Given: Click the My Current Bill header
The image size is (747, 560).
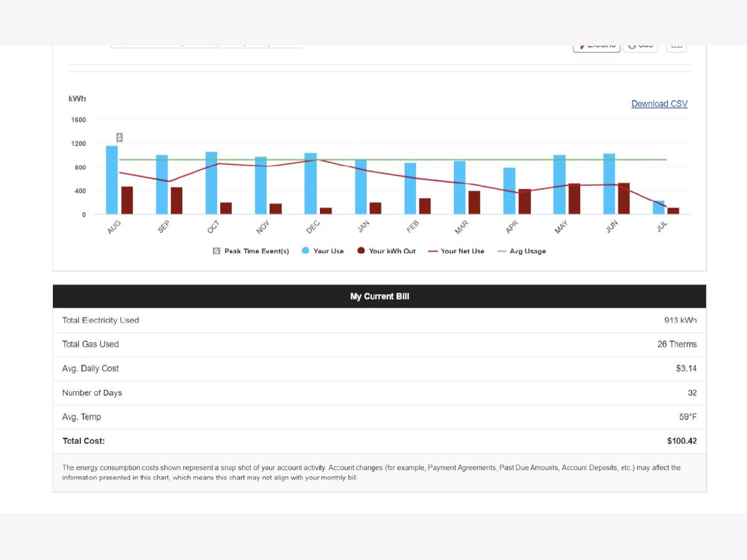Looking at the screenshot, I should click(379, 297).
